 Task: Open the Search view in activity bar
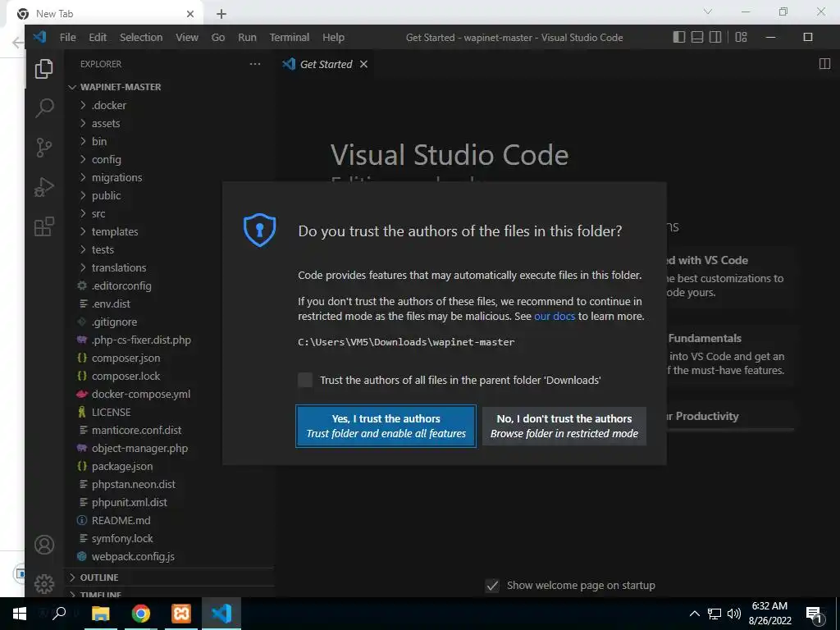coord(44,107)
